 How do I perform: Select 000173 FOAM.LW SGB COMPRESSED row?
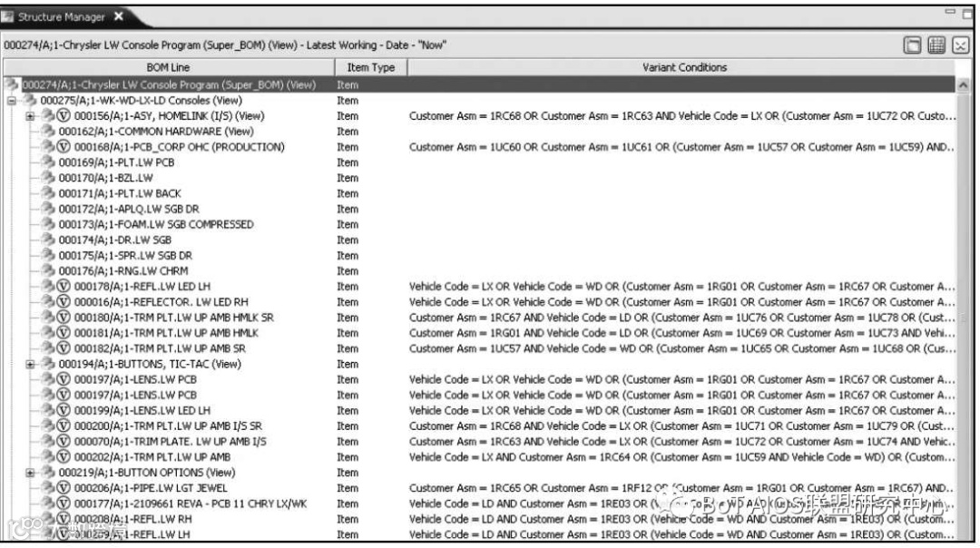156,224
